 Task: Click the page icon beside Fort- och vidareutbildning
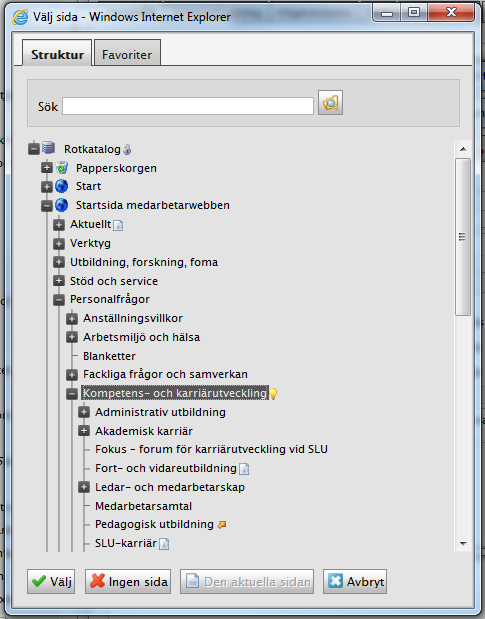click(x=244, y=469)
